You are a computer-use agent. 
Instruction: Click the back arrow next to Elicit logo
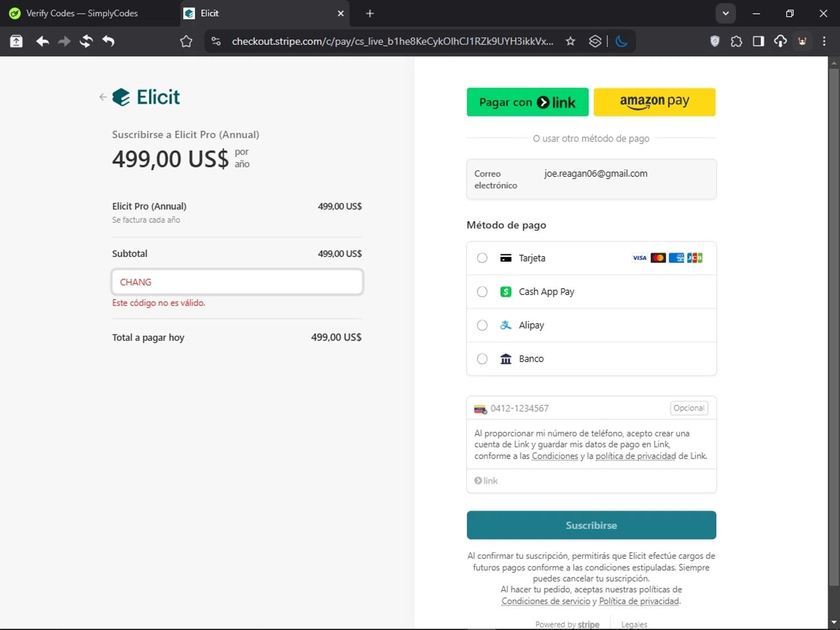[x=102, y=97]
